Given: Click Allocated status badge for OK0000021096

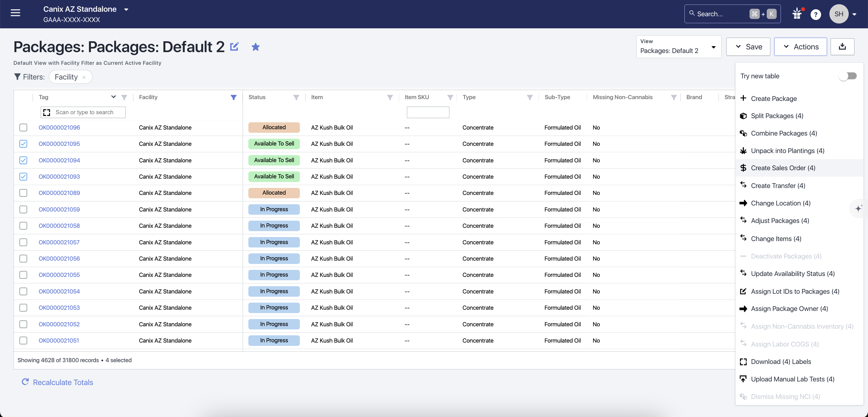Looking at the screenshot, I should [x=274, y=127].
